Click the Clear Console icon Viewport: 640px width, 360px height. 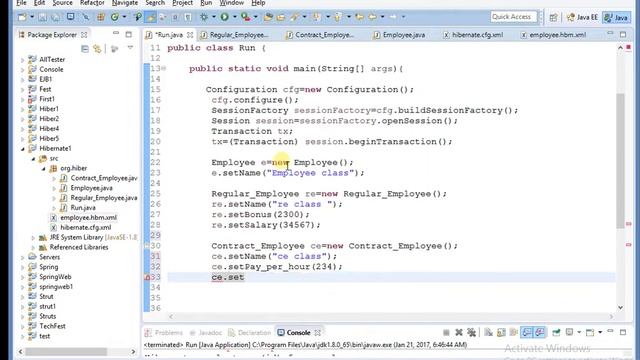489,333
